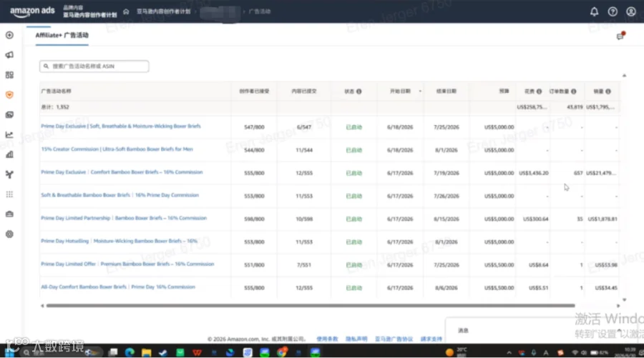Click the horizontal scrollbar right arrow
644x358 pixels.
pos(618,306)
